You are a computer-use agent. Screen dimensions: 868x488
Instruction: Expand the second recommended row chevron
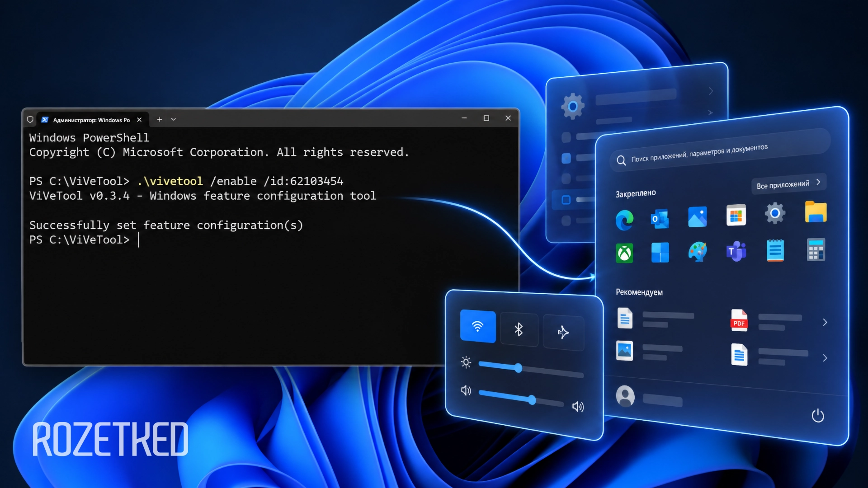tap(825, 358)
